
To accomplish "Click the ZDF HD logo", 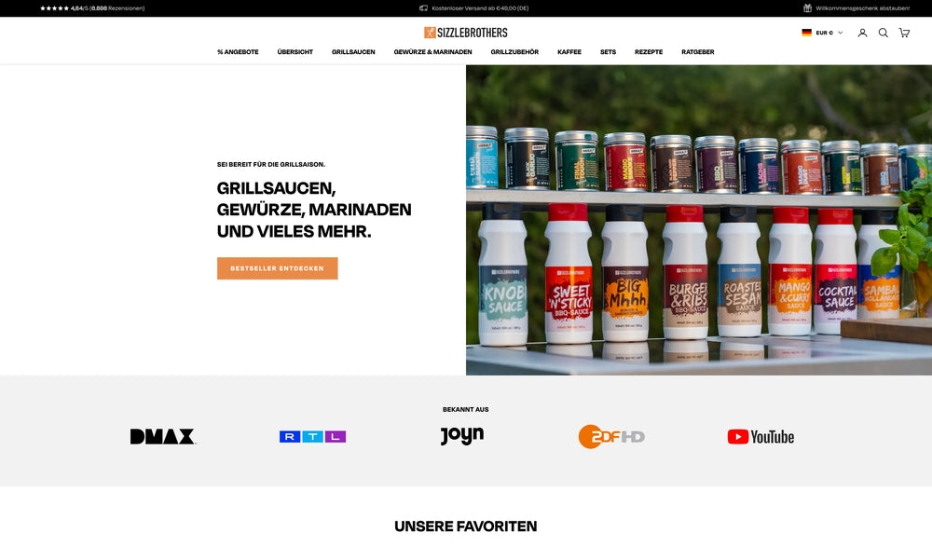I will click(611, 436).
